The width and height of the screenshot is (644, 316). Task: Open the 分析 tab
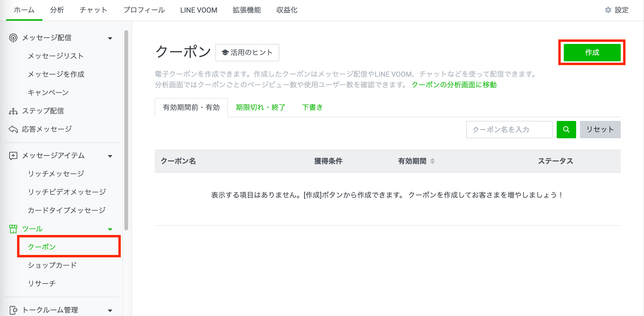[57, 10]
